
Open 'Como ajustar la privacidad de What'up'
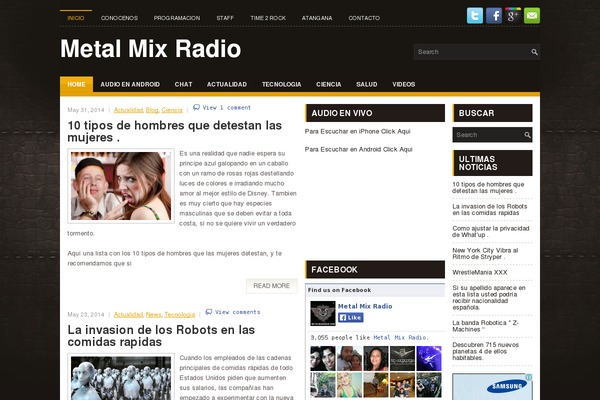point(491,232)
